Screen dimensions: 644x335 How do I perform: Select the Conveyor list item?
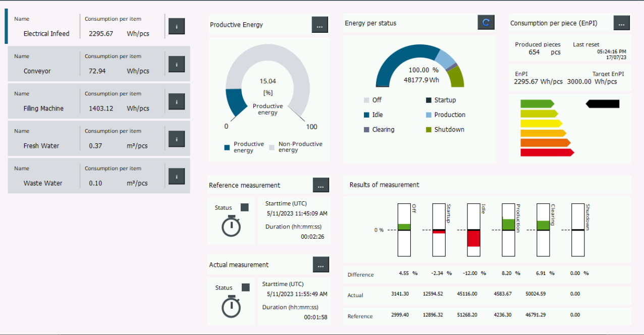(x=99, y=64)
